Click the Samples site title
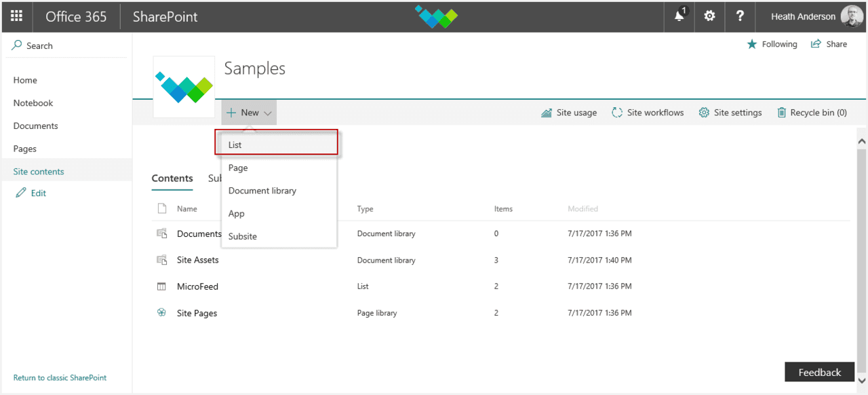This screenshot has height=395, width=868. [255, 69]
